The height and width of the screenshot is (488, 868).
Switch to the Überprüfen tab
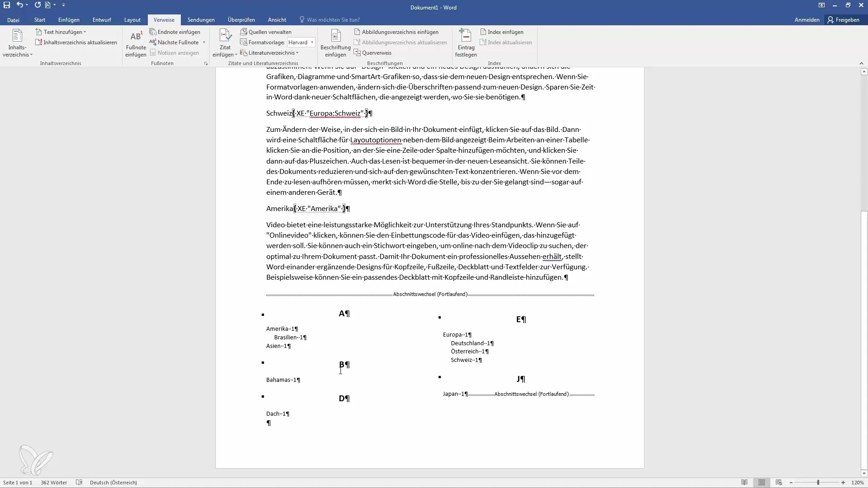pyautogui.click(x=241, y=20)
